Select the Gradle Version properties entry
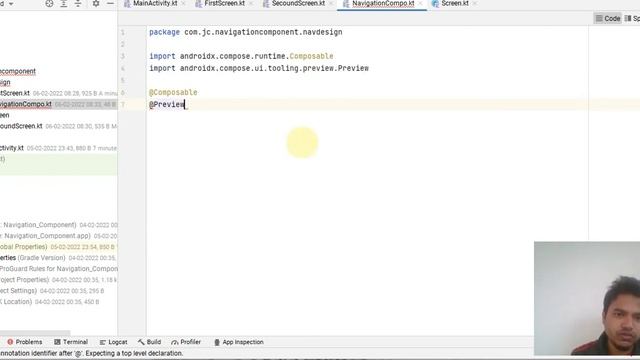The image size is (640, 360). (x=58, y=258)
